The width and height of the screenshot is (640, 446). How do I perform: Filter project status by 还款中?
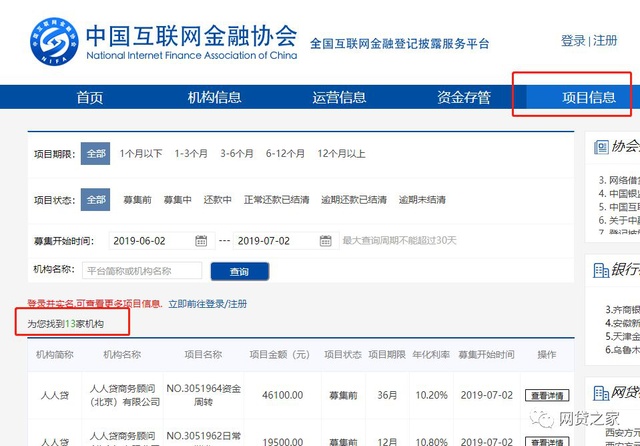pyautogui.click(x=218, y=200)
